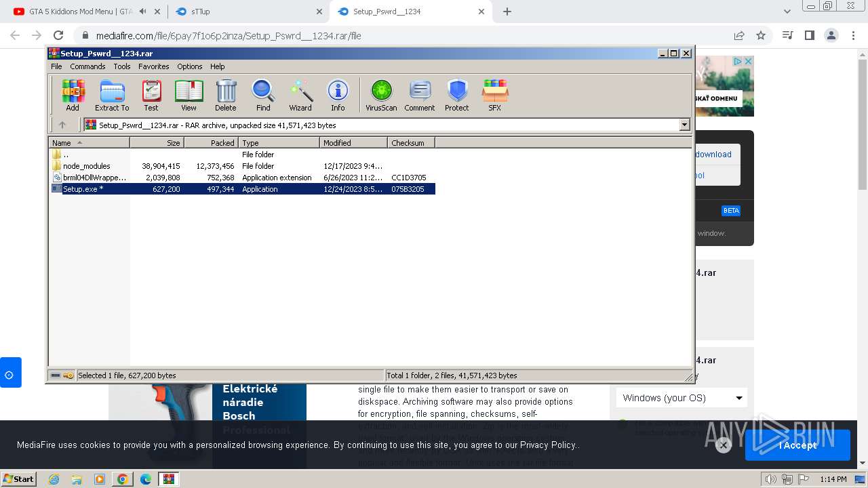Open the tab search chevron in Chrome

(x=787, y=12)
